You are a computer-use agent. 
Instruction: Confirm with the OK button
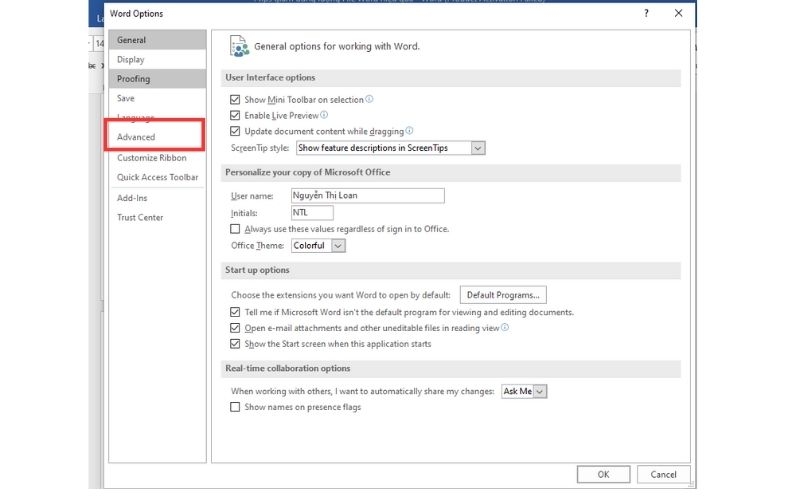pos(604,474)
